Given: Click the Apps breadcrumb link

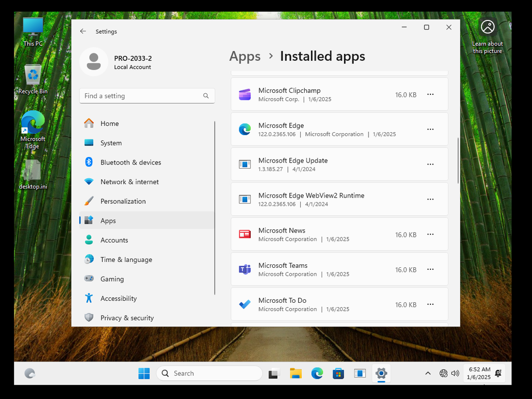Looking at the screenshot, I should pos(245,56).
